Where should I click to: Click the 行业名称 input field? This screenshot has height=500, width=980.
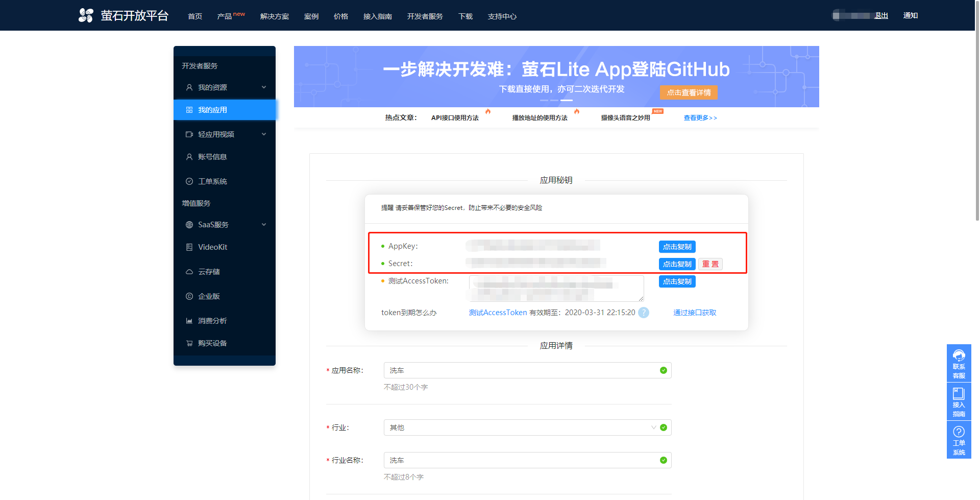point(528,460)
